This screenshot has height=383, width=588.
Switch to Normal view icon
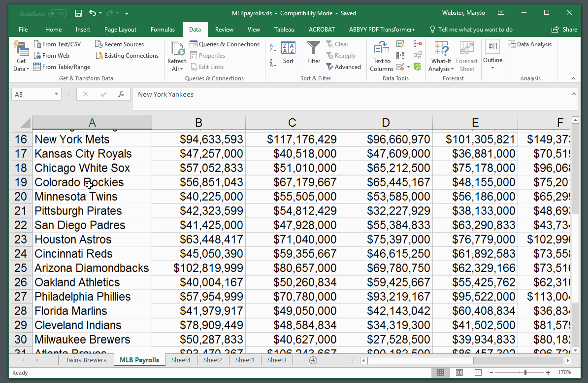coord(441,373)
